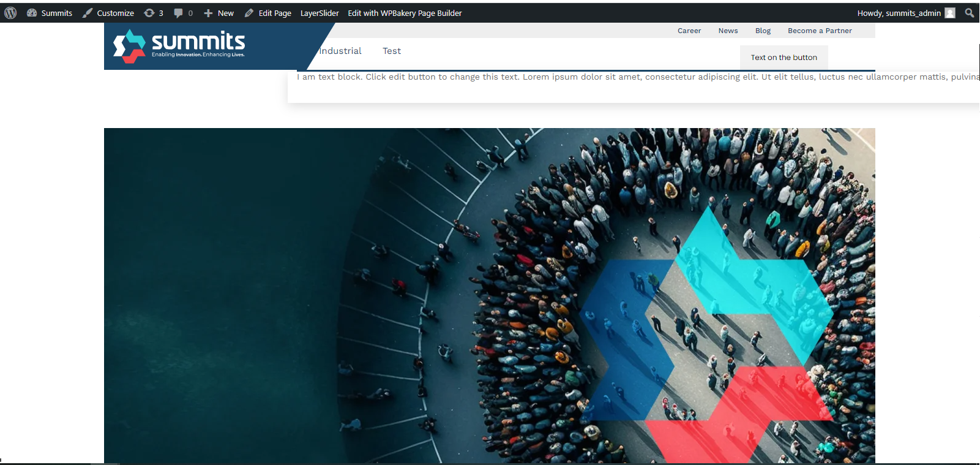980x465 pixels.
Task: Open the admin bar search icon
Action: (x=970, y=13)
